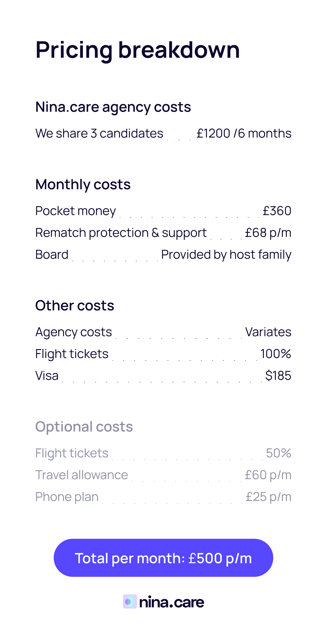Click the 50% optional flight tickets value
This screenshot has height=644, width=327.
click(278, 453)
